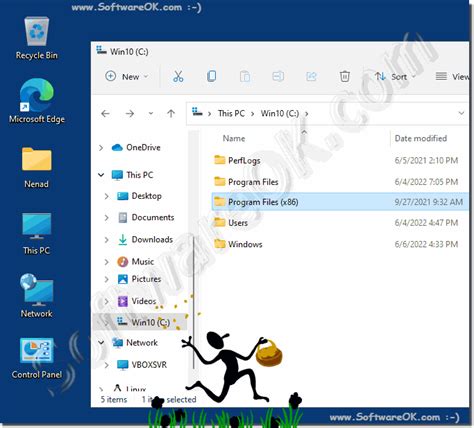This screenshot has width=474, height=428.
Task: Select the Program Files (x86) folder
Action: (x=339, y=202)
